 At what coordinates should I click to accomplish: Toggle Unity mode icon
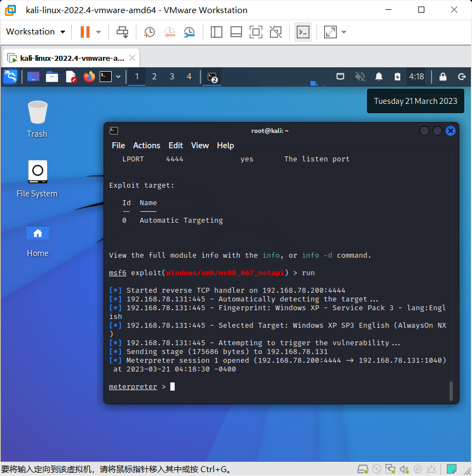click(276, 32)
